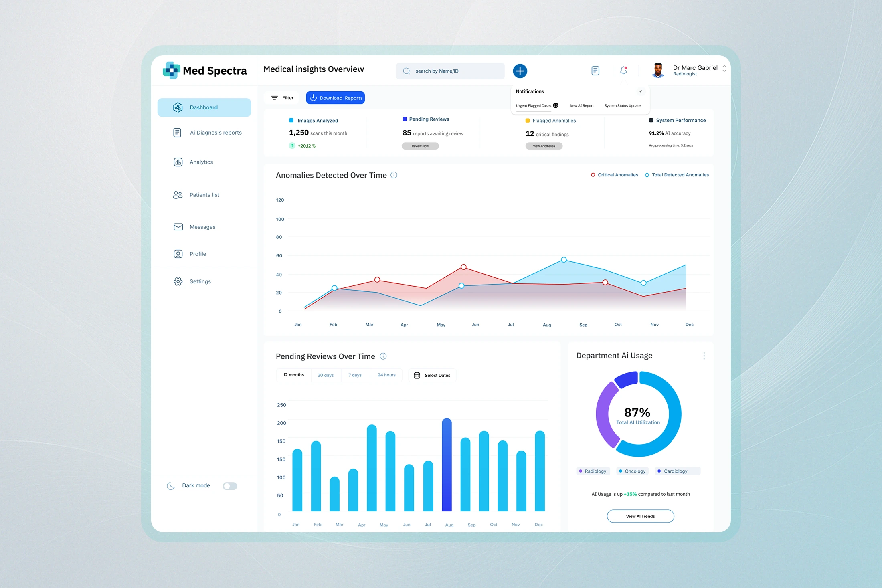The image size is (882, 588).
Task: Open Settings gear icon in sidebar
Action: [x=178, y=281]
